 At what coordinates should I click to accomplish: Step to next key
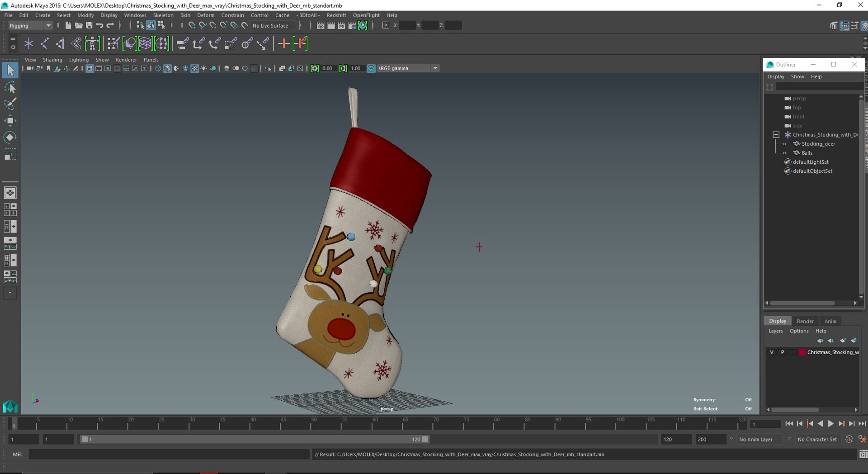coord(841,424)
